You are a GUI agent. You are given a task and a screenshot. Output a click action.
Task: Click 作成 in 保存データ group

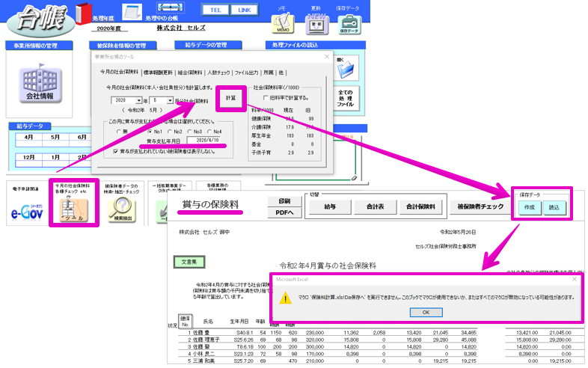click(x=530, y=207)
